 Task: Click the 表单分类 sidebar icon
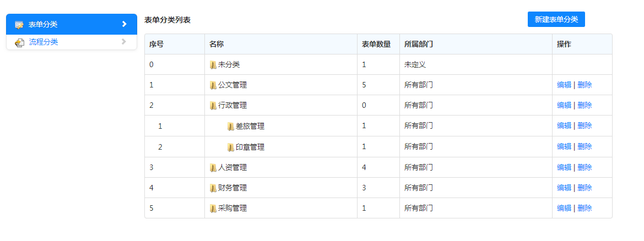click(19, 24)
